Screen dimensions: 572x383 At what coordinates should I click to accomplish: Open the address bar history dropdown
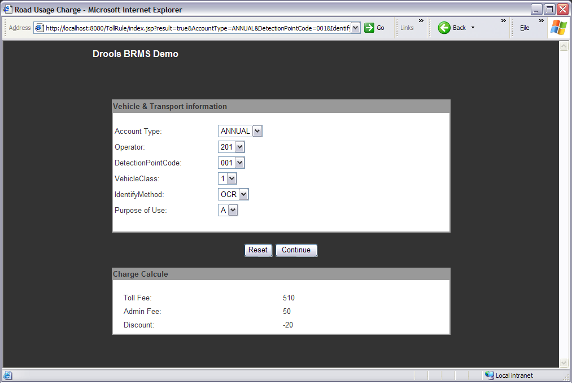(356, 28)
